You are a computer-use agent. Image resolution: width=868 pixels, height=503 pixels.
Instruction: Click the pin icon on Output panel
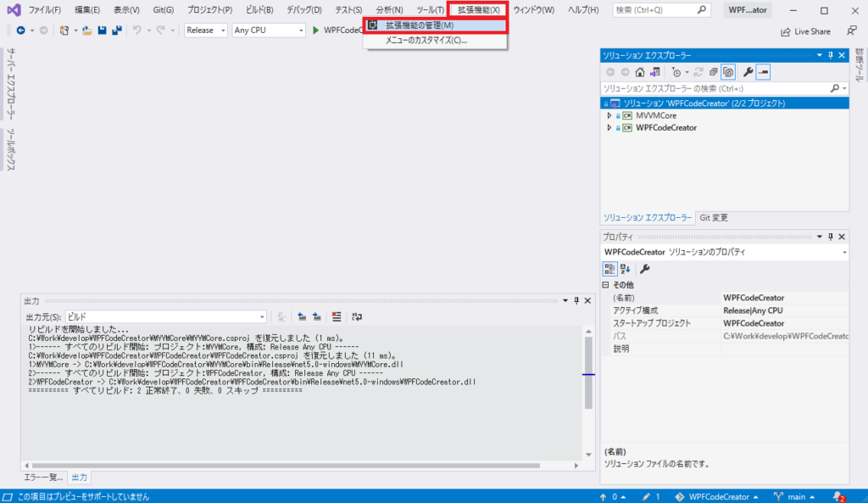click(x=576, y=301)
